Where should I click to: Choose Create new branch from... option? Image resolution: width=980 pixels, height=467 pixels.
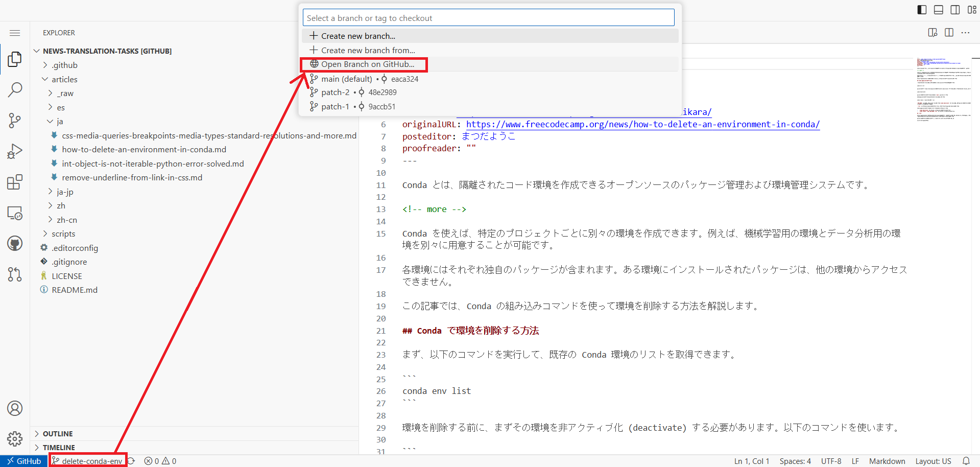point(490,50)
